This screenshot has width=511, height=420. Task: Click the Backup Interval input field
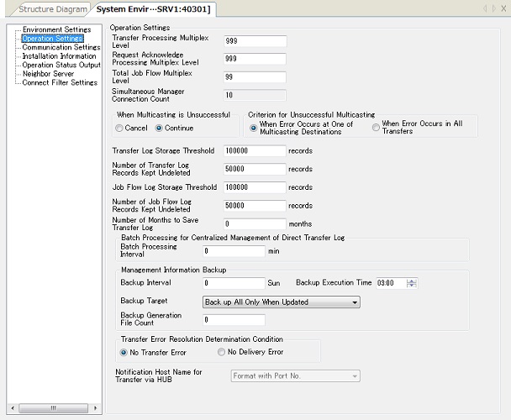pyautogui.click(x=234, y=283)
